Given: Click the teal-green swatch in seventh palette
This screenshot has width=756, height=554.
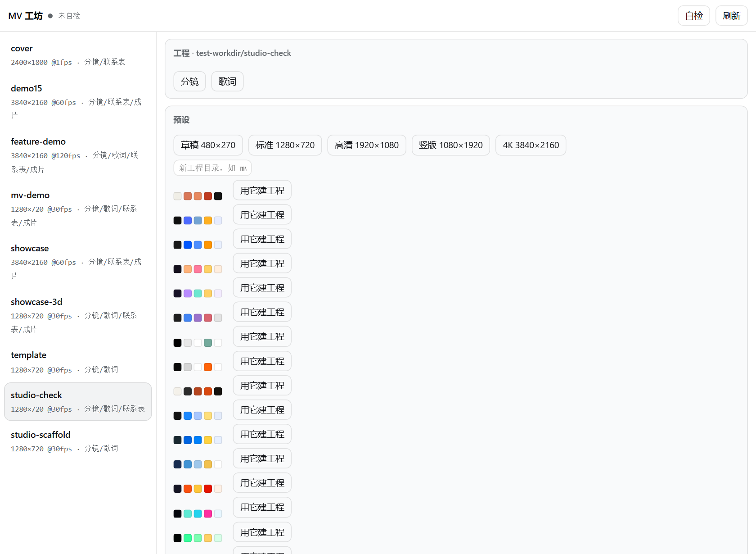Looking at the screenshot, I should (x=208, y=343).
